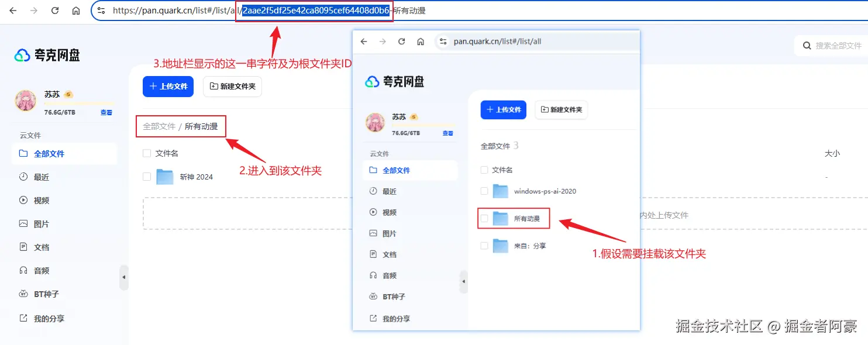Toggle select-all checkbox beside 文件名 in outer window

coord(147,153)
